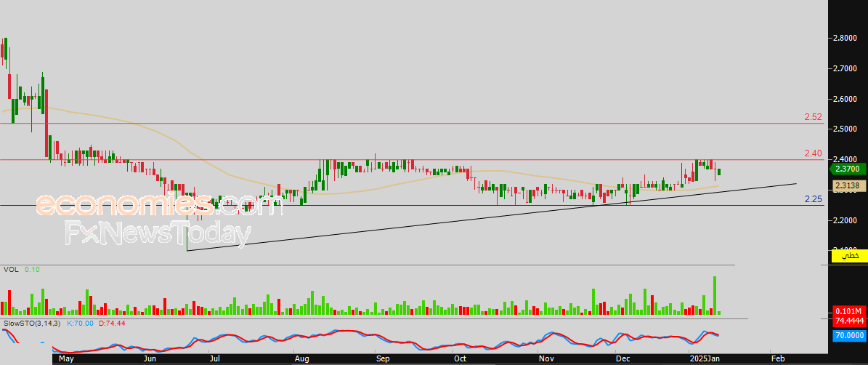Click the green 2.3700 current price tag

[x=849, y=169]
